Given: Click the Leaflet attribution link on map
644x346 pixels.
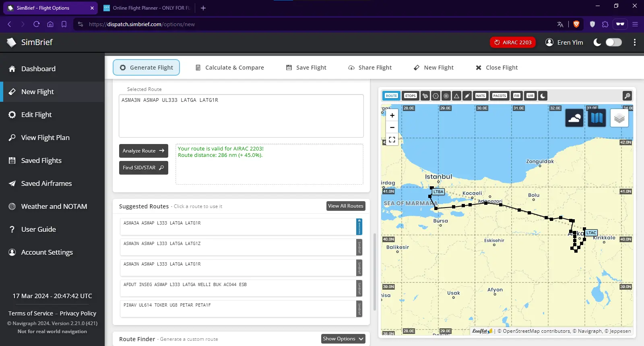Looking at the screenshot, I should click(x=482, y=331).
